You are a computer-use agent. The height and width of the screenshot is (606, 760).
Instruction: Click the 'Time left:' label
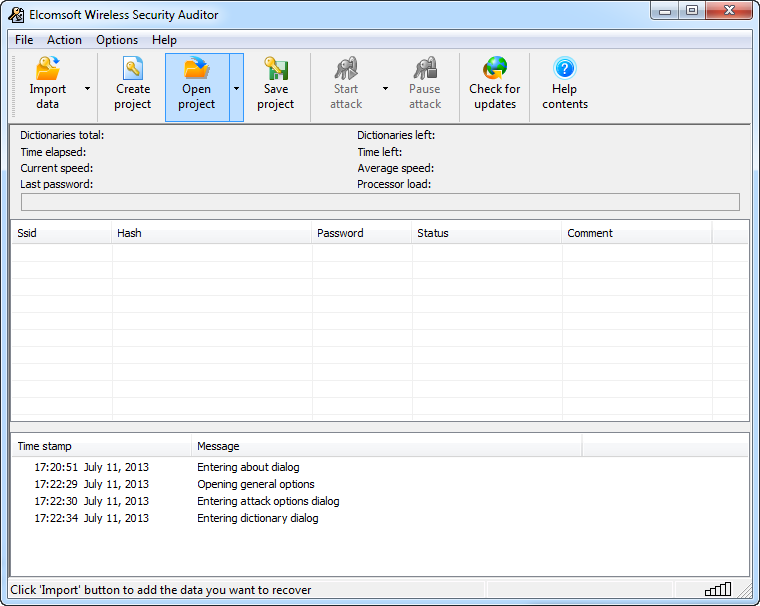pos(380,152)
